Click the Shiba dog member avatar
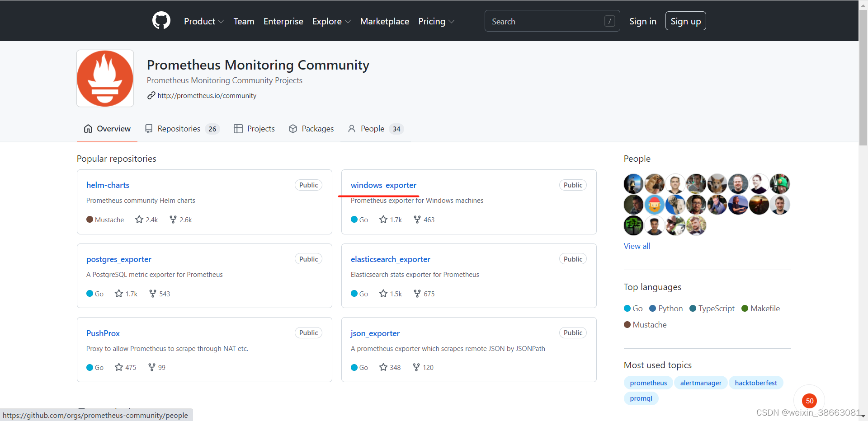This screenshot has width=868, height=421. [717, 184]
